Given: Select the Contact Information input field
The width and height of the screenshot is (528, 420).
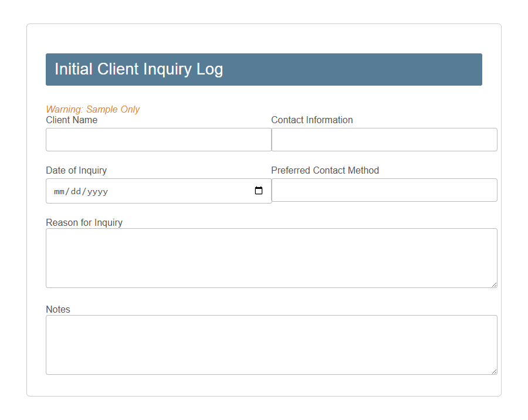Looking at the screenshot, I should [x=384, y=140].
